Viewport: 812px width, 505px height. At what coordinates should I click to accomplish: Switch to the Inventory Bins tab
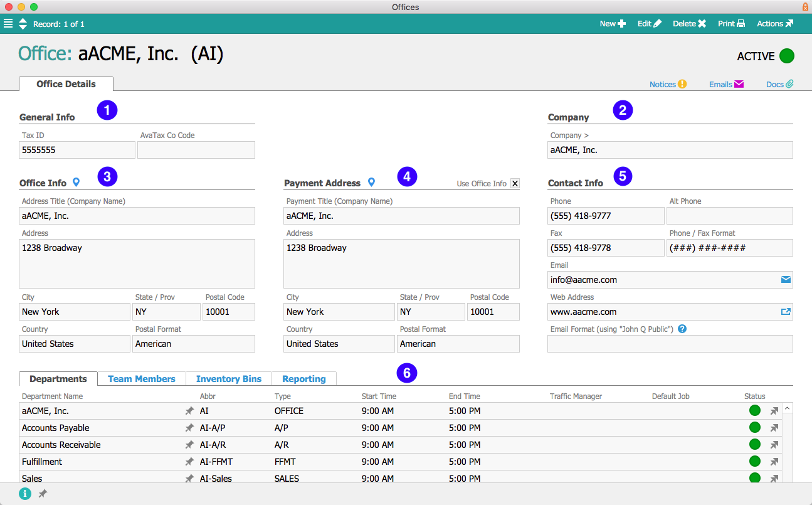point(228,379)
